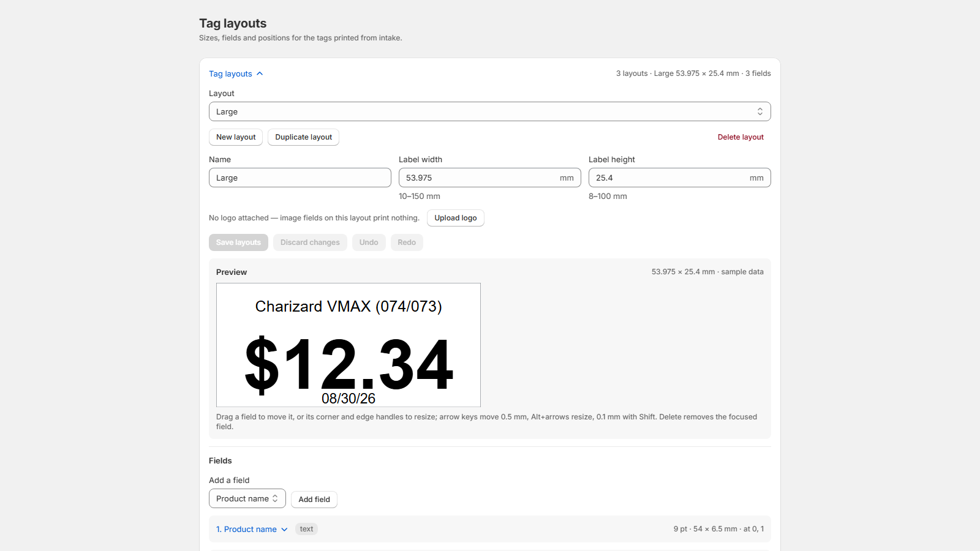Select the Charizard VMAX product name field in preview
The height and width of the screenshot is (551, 980).
point(349,306)
